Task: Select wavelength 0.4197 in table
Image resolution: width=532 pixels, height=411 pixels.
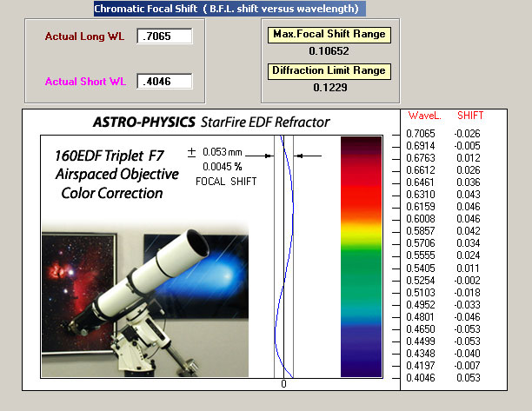Action: click(x=421, y=366)
